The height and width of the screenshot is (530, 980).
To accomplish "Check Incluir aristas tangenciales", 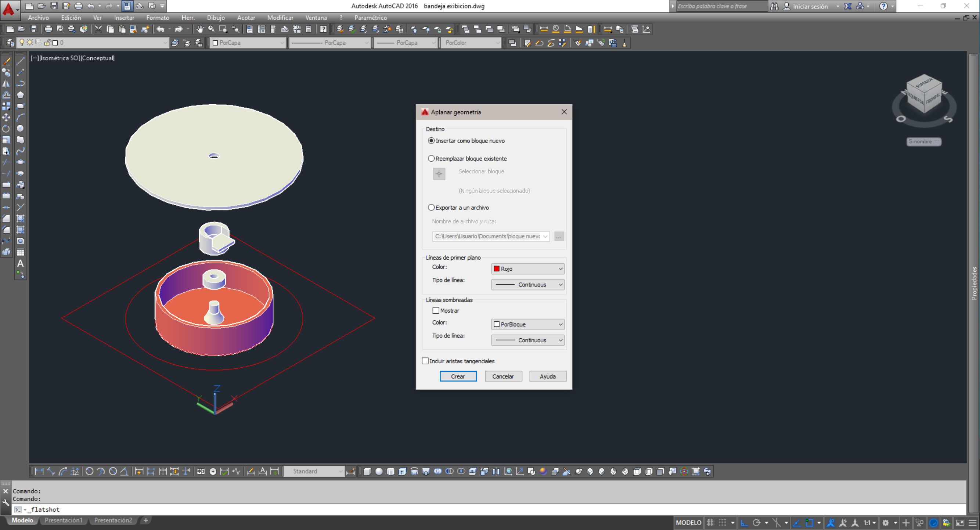I will click(425, 361).
